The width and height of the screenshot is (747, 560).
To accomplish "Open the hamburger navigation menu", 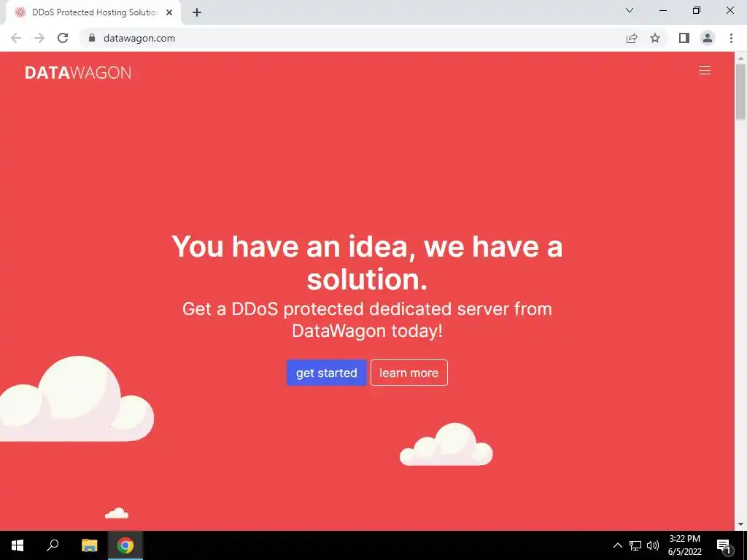I will point(704,71).
